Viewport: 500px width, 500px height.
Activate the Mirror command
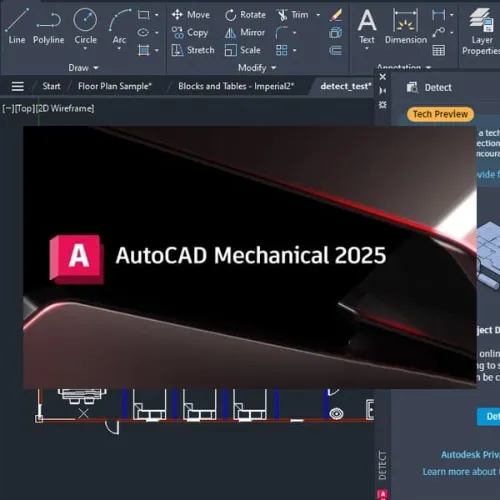245,33
